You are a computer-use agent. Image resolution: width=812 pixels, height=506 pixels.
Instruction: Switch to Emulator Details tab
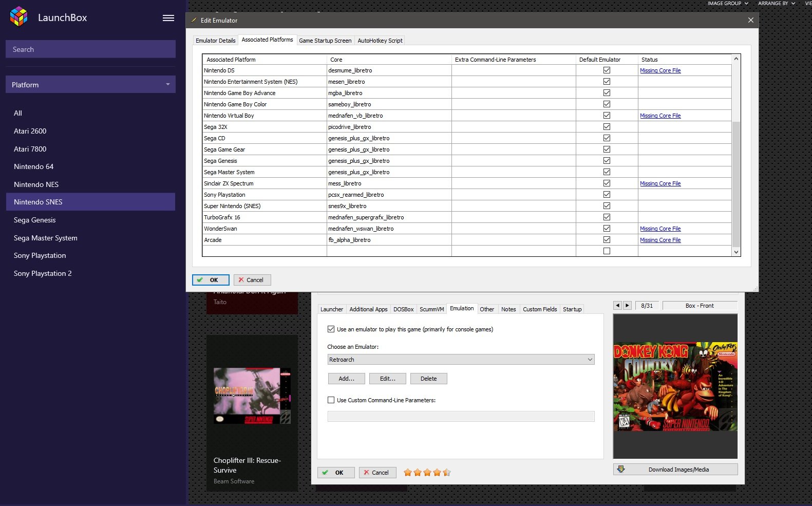point(216,41)
